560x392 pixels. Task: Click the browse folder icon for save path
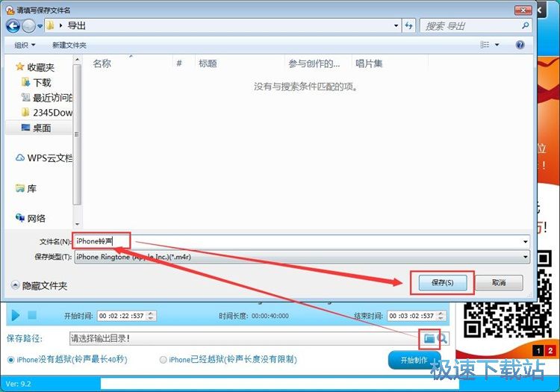[x=429, y=338]
